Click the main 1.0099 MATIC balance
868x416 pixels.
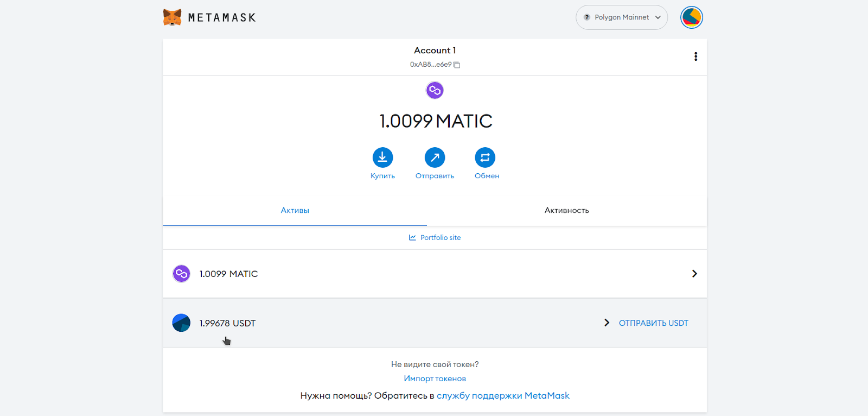[x=436, y=121]
